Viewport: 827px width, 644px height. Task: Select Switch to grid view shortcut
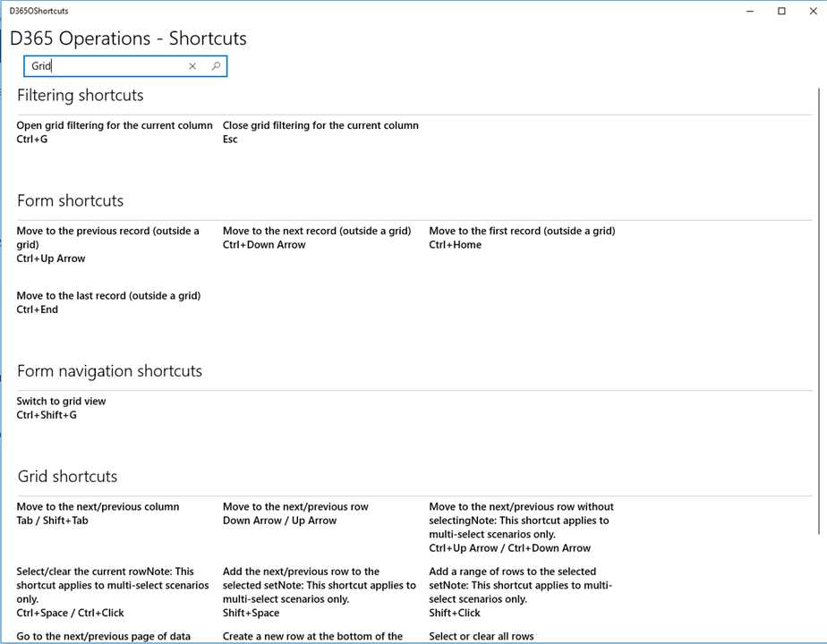pos(61,408)
